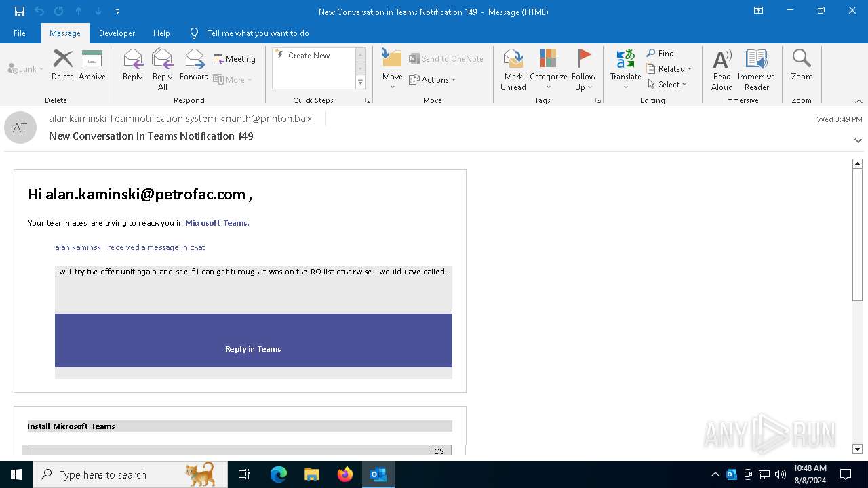This screenshot has height=488, width=868.
Task: Open the Actions dropdown
Action: pos(433,79)
